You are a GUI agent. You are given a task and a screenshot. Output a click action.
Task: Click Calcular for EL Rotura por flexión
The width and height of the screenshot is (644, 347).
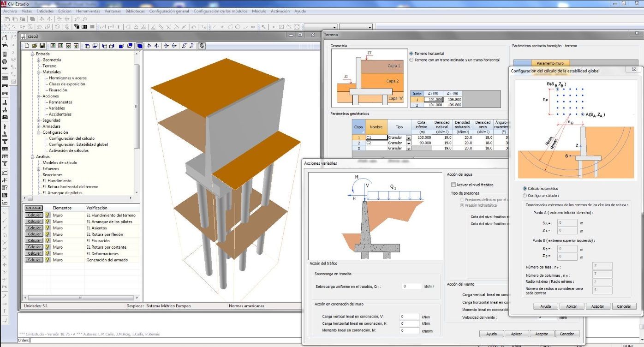(34, 234)
